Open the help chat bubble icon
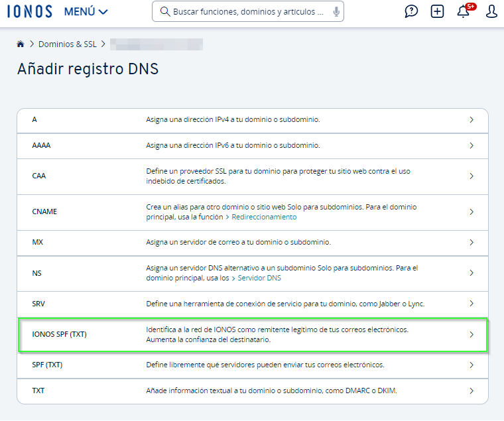504x421 pixels. click(411, 11)
